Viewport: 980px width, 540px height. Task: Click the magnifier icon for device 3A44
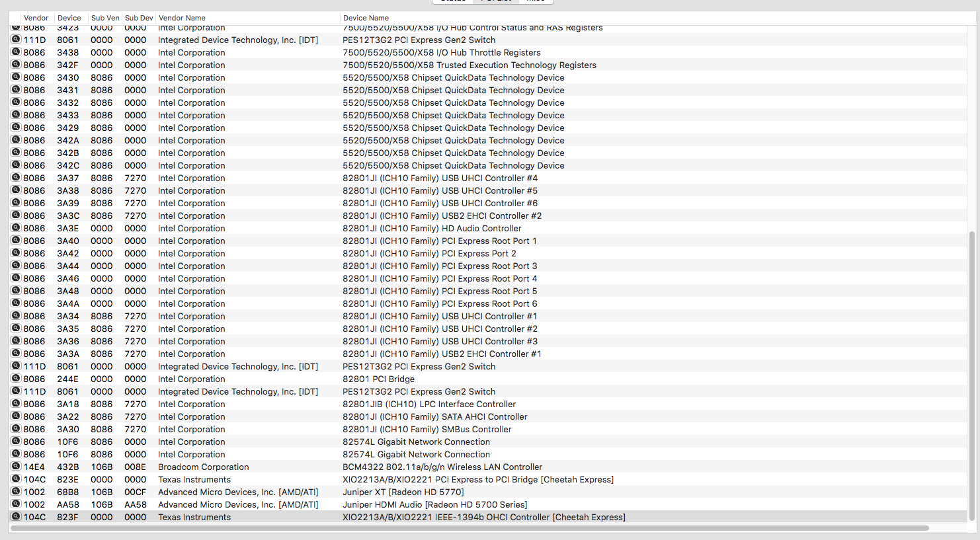pos(16,265)
